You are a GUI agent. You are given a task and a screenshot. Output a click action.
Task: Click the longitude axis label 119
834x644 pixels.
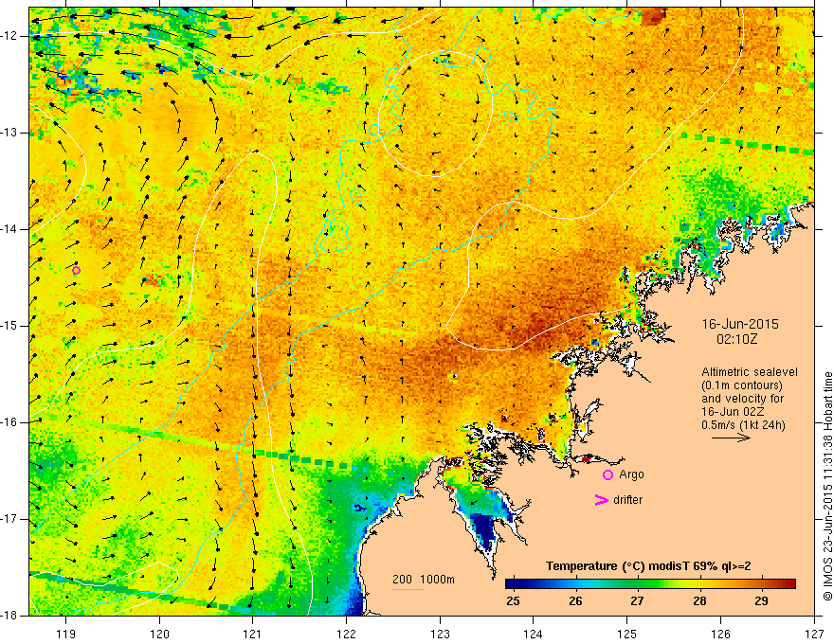[65, 634]
